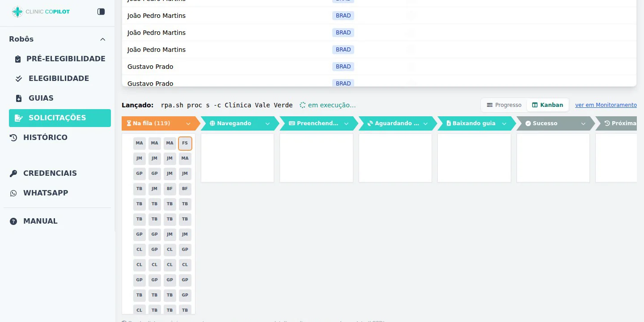This screenshot has width=644, height=322.
Task: Switch to the Kanban view
Action: click(547, 105)
